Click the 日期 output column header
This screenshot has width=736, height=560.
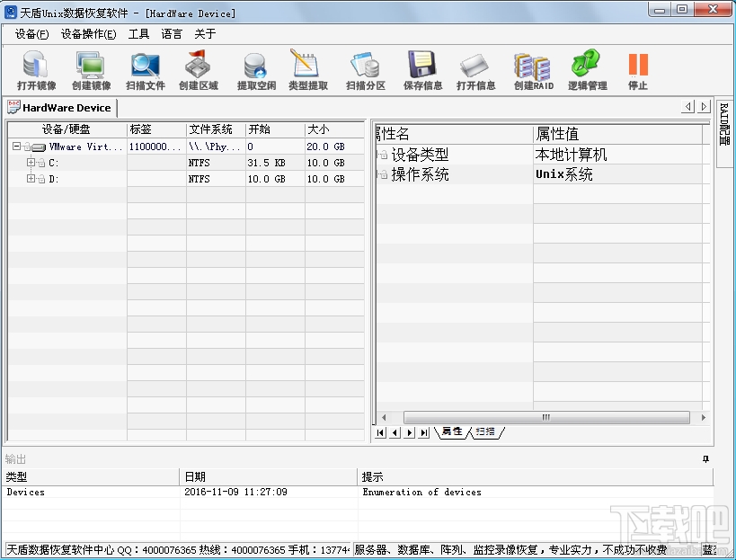pyautogui.click(x=269, y=477)
